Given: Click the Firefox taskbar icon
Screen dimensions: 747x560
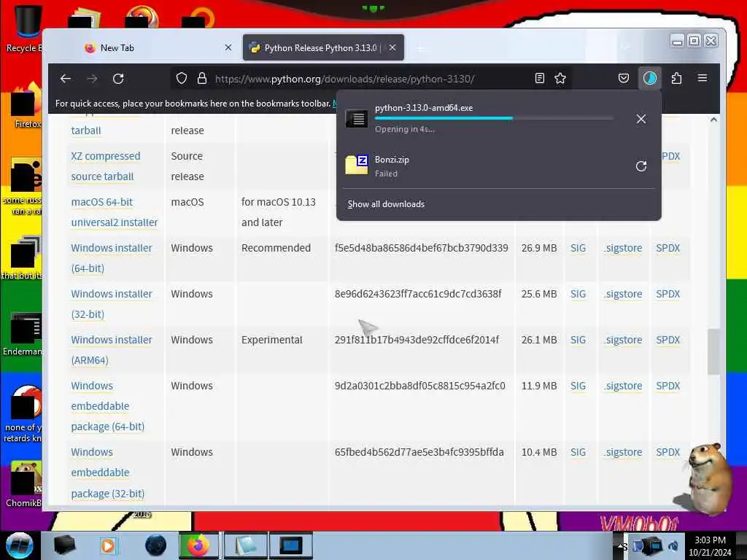Looking at the screenshot, I should (x=198, y=545).
